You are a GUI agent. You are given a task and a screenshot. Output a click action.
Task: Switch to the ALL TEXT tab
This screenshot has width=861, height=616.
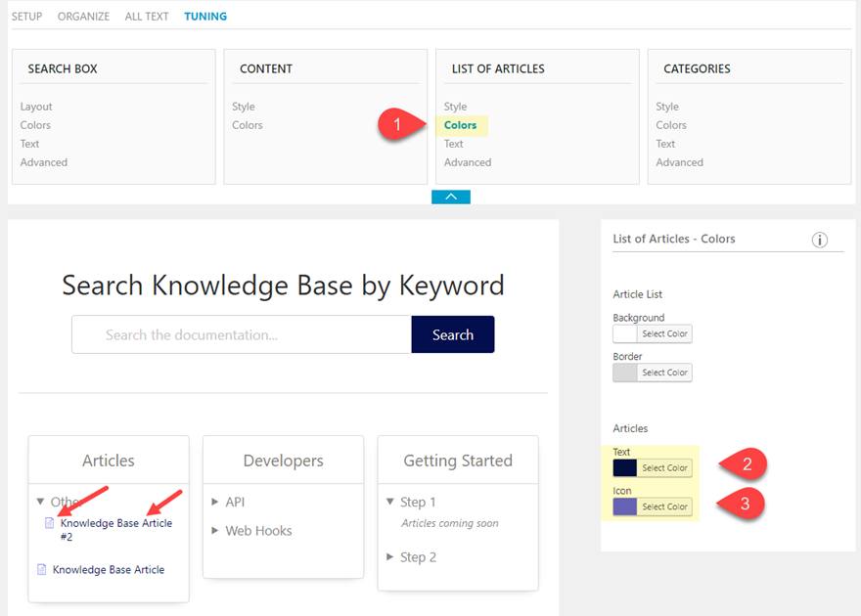point(147,16)
